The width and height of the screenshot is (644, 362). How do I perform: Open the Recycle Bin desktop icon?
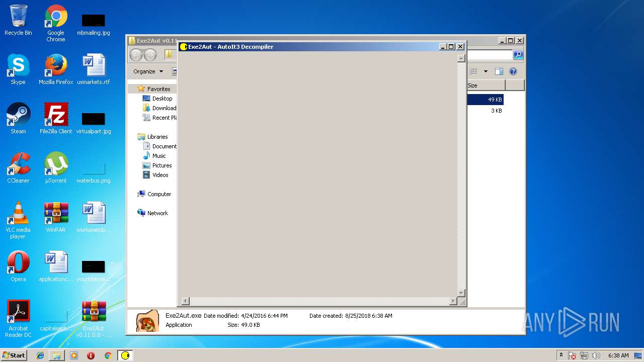tap(18, 20)
